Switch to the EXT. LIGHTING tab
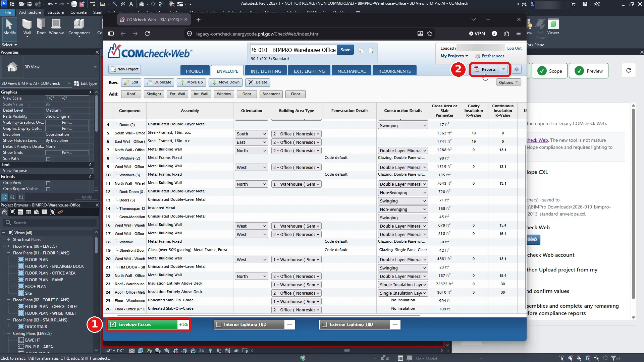 309,71
